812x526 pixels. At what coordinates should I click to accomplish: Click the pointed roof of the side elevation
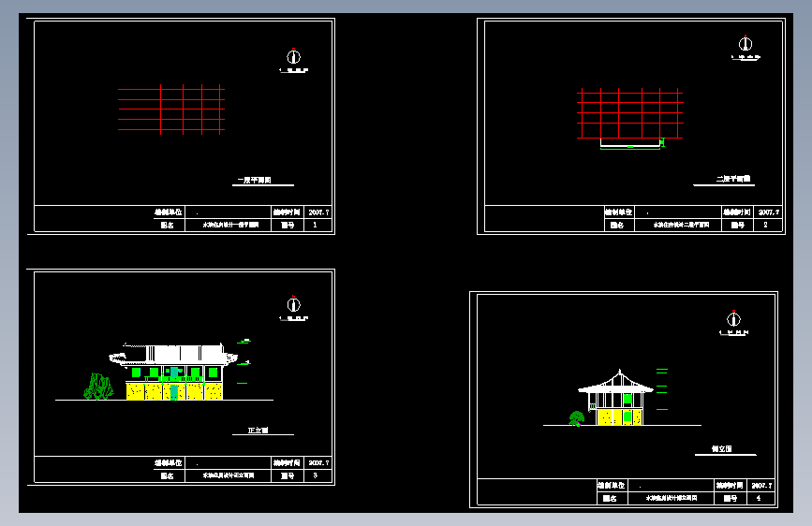click(x=615, y=381)
